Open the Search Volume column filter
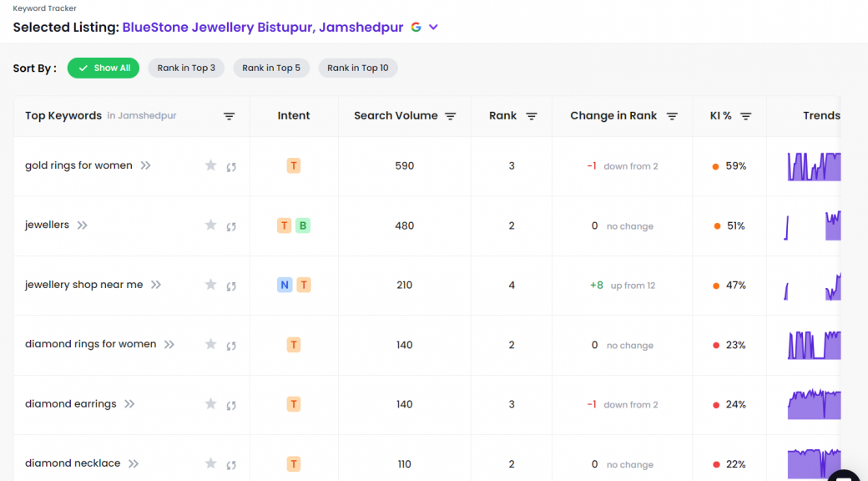 click(450, 116)
